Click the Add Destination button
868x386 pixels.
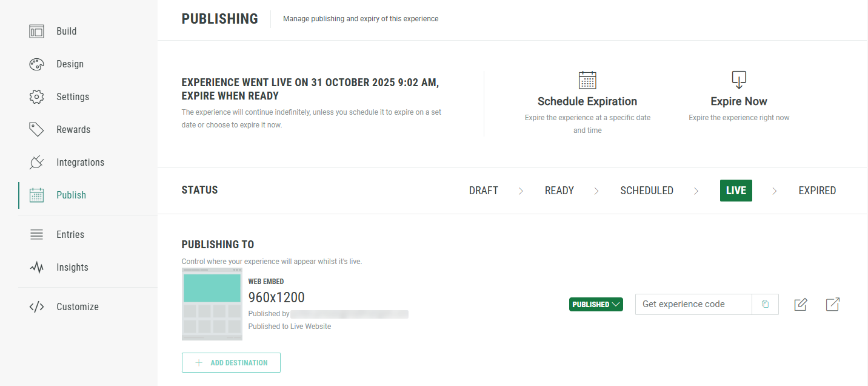231,363
